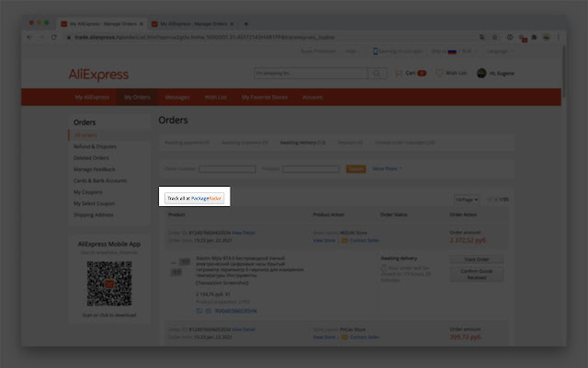Click View Store for MIZUN Store
Screen dimensions: 588x368
tap(324, 240)
